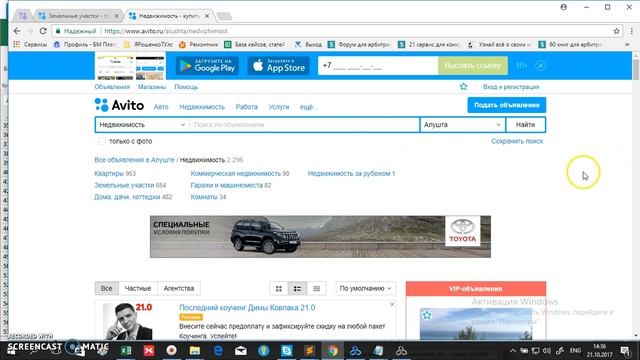Screen dimensions: 640x360
Task: Switch to compact list view icon
Action: point(316,289)
